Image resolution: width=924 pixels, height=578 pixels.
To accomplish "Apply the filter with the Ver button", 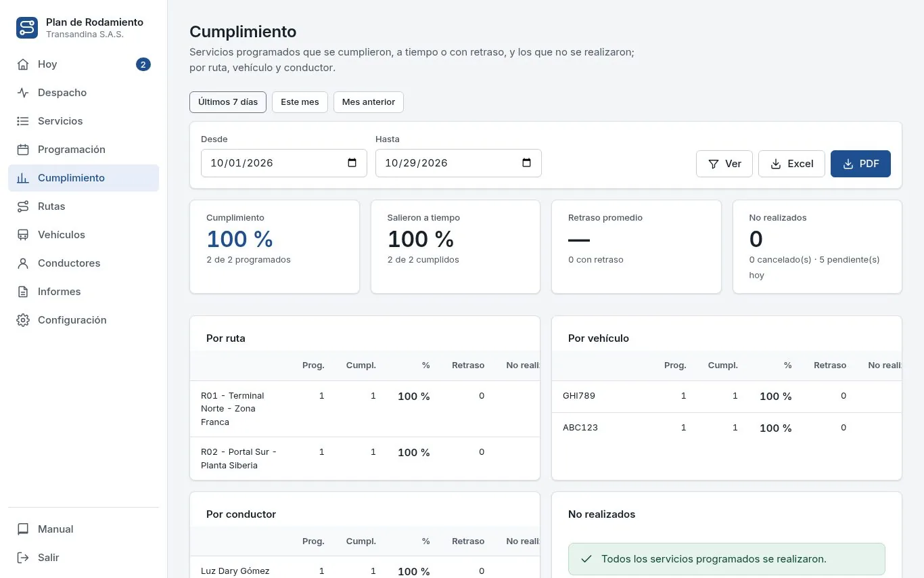I will point(724,164).
